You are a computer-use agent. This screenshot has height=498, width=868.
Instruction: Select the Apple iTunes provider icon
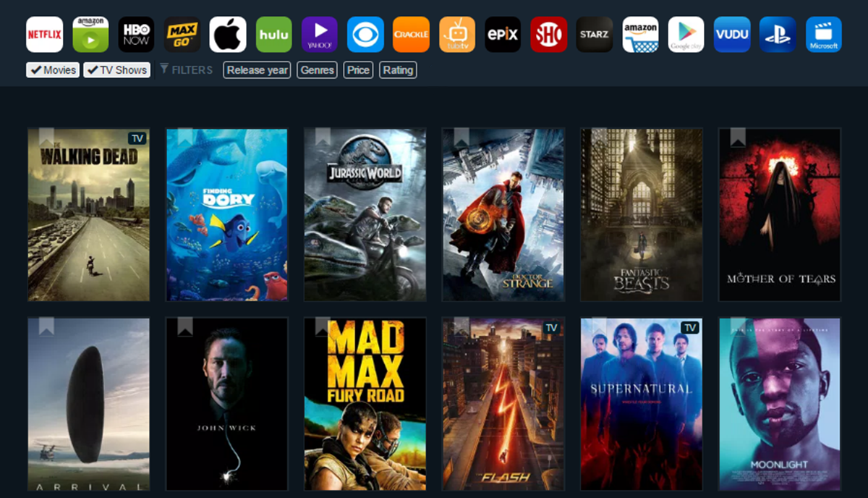228,35
